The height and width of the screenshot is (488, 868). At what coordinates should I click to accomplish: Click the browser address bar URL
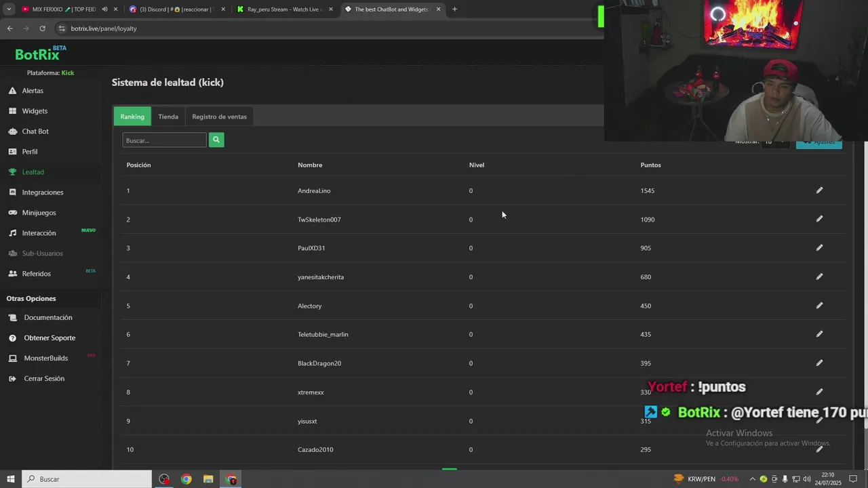[104, 28]
